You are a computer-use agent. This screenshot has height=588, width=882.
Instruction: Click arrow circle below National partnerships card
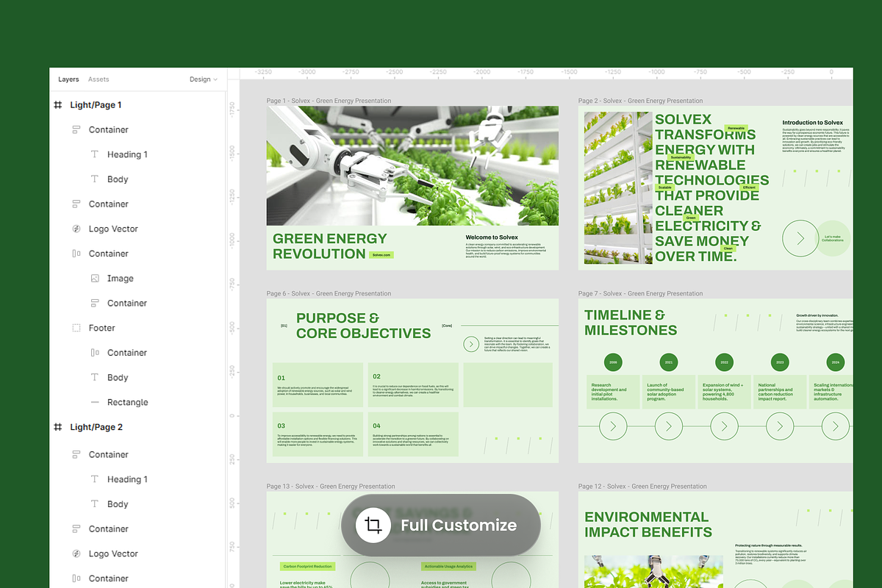click(x=780, y=426)
